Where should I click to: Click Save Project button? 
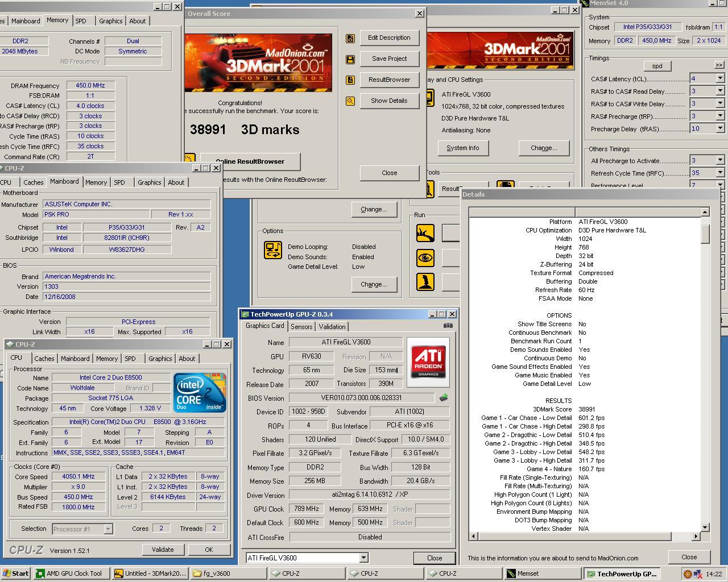pyautogui.click(x=389, y=59)
